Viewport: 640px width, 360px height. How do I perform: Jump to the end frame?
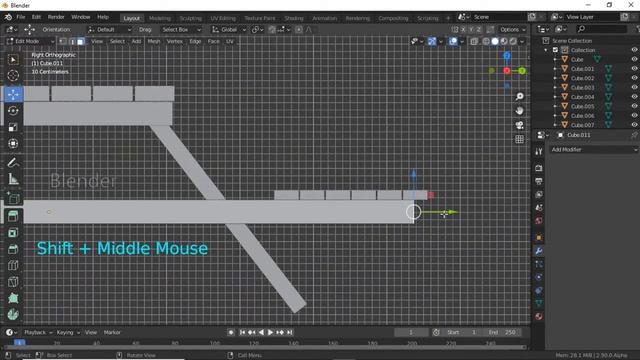pyautogui.click(x=289, y=332)
